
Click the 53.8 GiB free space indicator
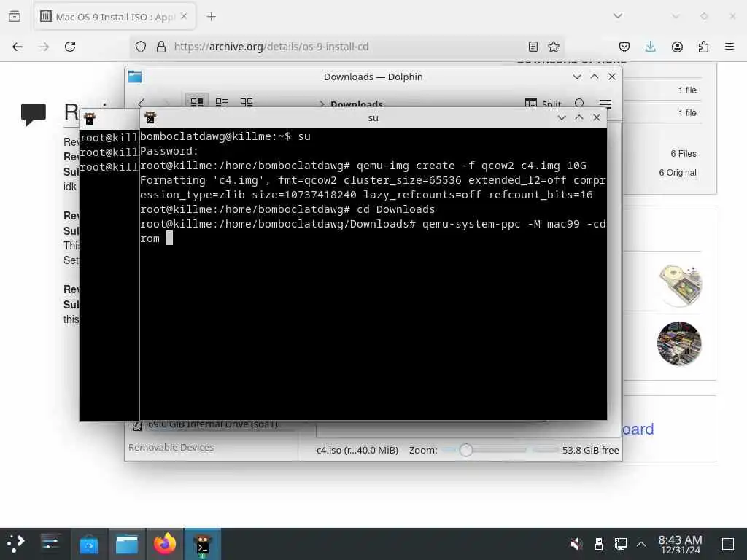point(590,450)
